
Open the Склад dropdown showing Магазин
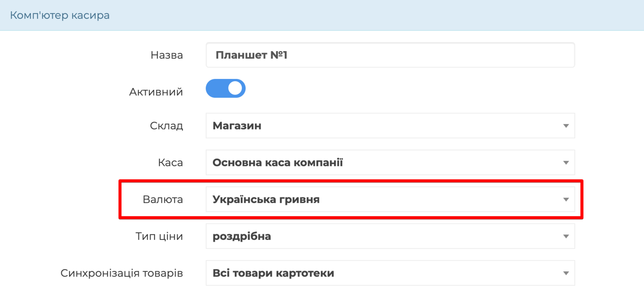[390, 126]
